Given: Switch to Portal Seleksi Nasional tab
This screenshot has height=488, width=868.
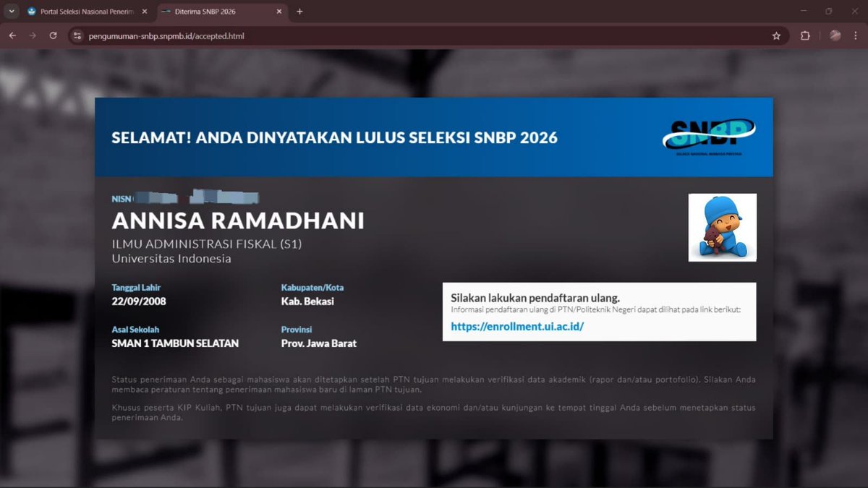Looking at the screenshot, I should (x=85, y=12).
